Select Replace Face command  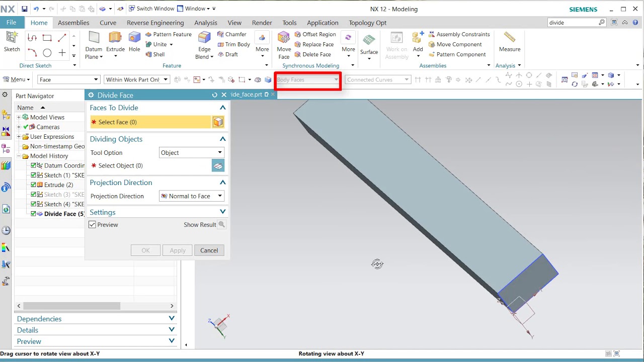314,44
